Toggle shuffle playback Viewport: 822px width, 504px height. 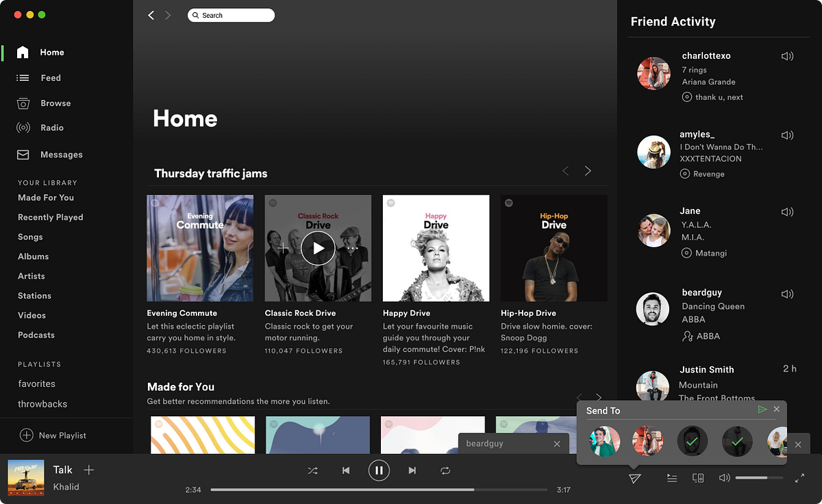pyautogui.click(x=312, y=471)
